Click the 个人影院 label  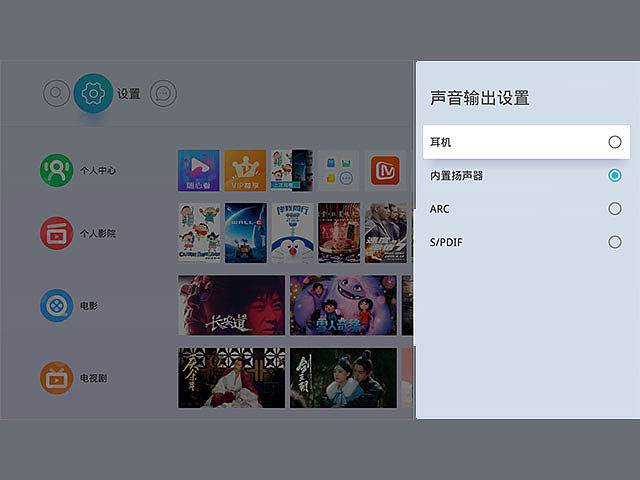(98, 233)
